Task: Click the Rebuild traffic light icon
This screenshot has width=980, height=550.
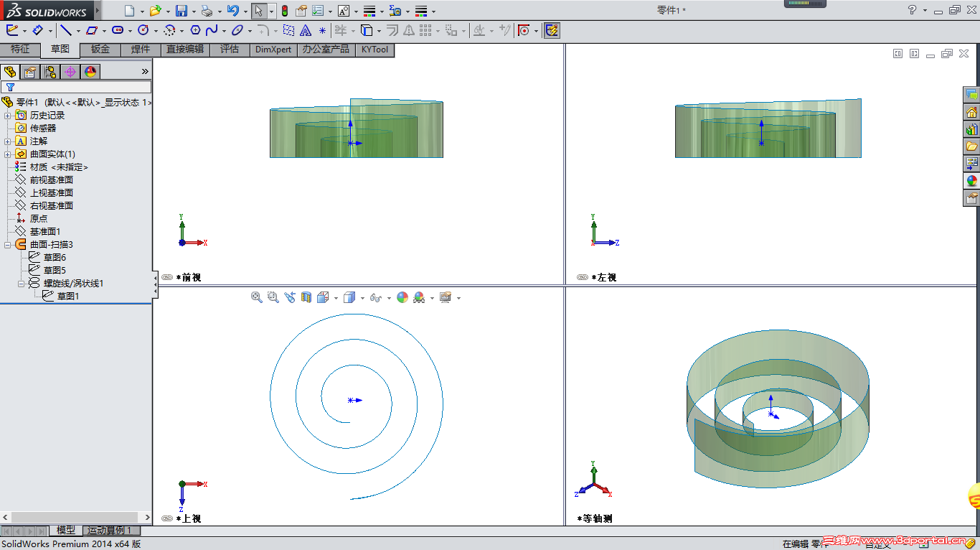Action: click(284, 11)
